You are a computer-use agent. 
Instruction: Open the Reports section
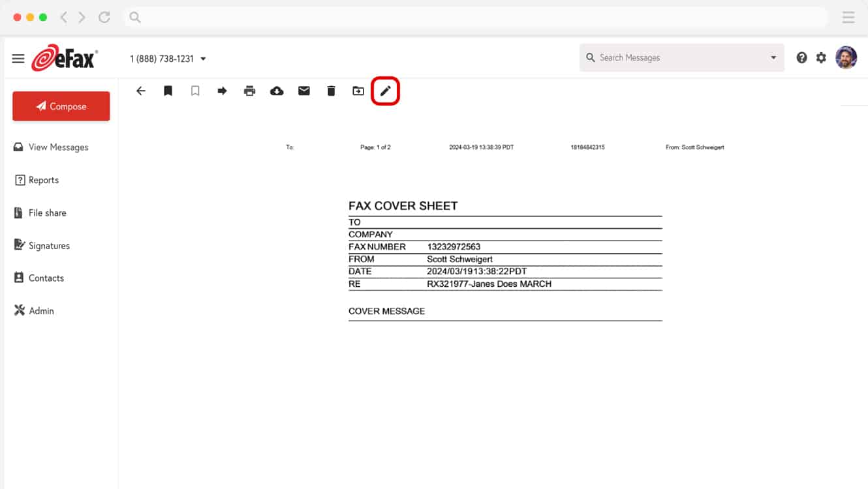43,180
